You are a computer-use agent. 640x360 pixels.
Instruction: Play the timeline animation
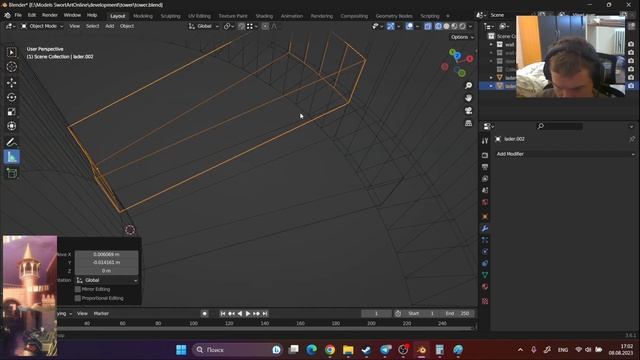[248, 313]
